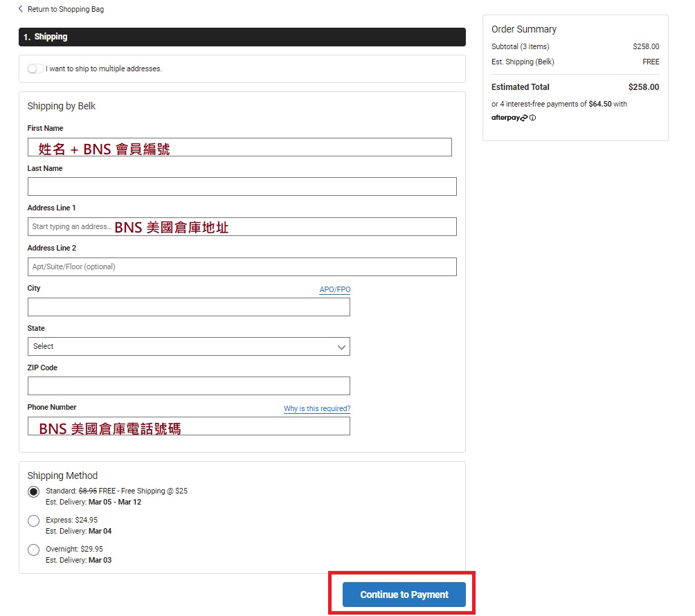Choose Express $24.95 shipping

(x=34, y=520)
